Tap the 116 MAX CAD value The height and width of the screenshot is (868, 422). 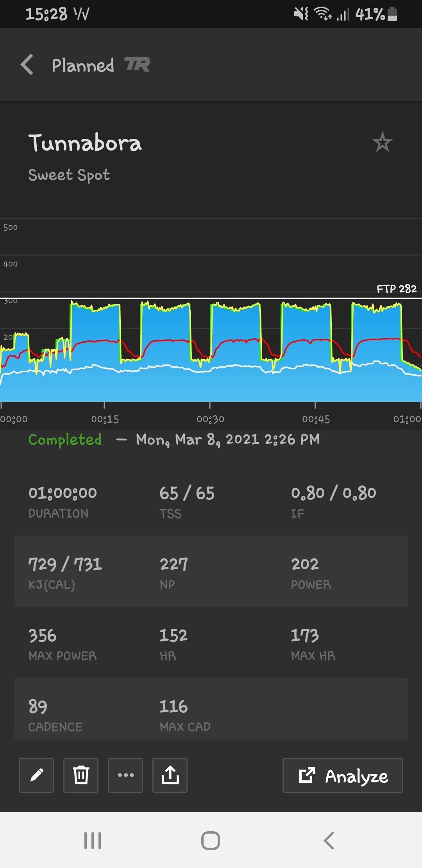pos(173,707)
